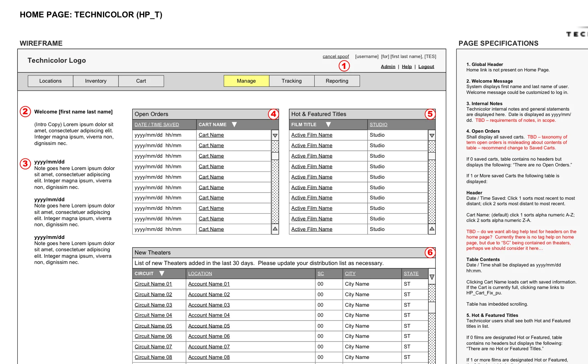The image size is (588, 364).
Task: Click bottom arrow of Hot & Featured Titles scrollbar
Action: click(432, 229)
